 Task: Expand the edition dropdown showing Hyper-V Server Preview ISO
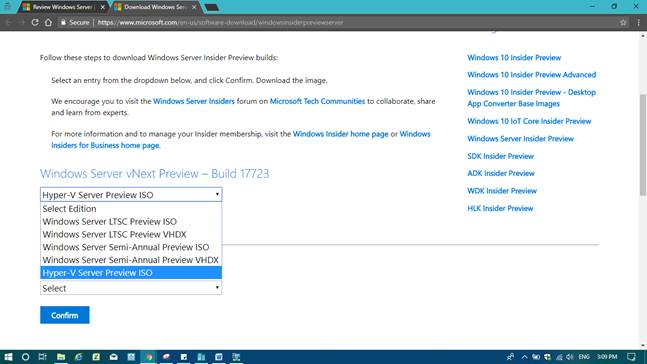tap(131, 194)
